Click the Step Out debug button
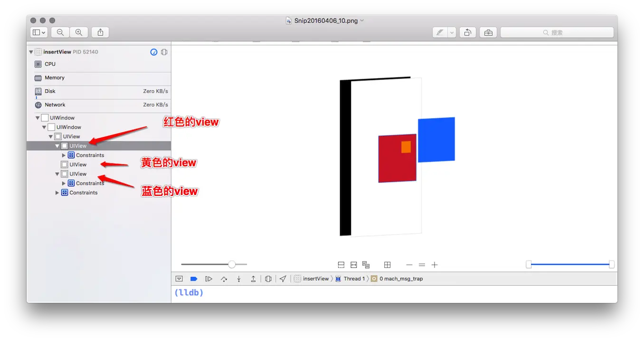This screenshot has height=341, width=644. click(x=254, y=279)
